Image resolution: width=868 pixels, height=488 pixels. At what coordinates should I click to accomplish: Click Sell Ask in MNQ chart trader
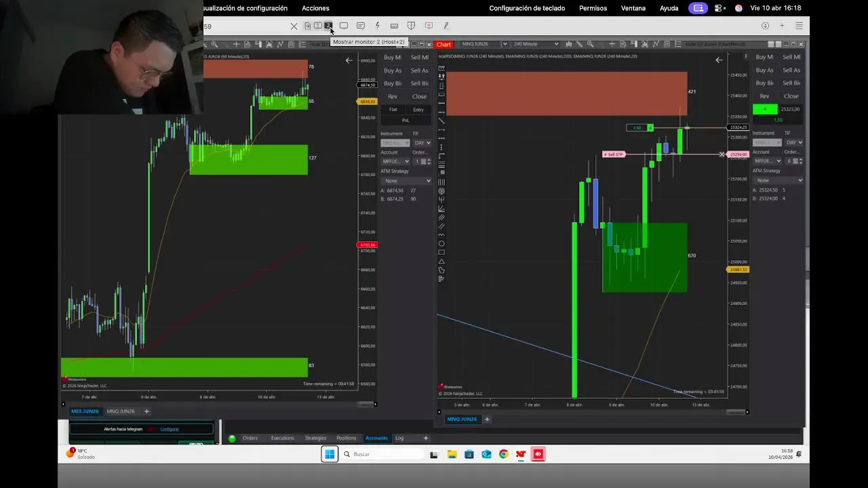click(x=791, y=70)
